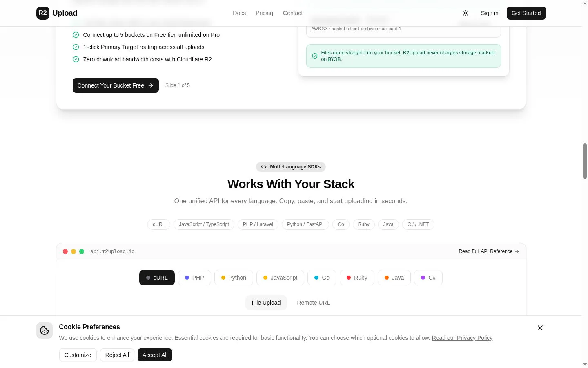
Task: Click the Get Started button
Action: (x=526, y=13)
